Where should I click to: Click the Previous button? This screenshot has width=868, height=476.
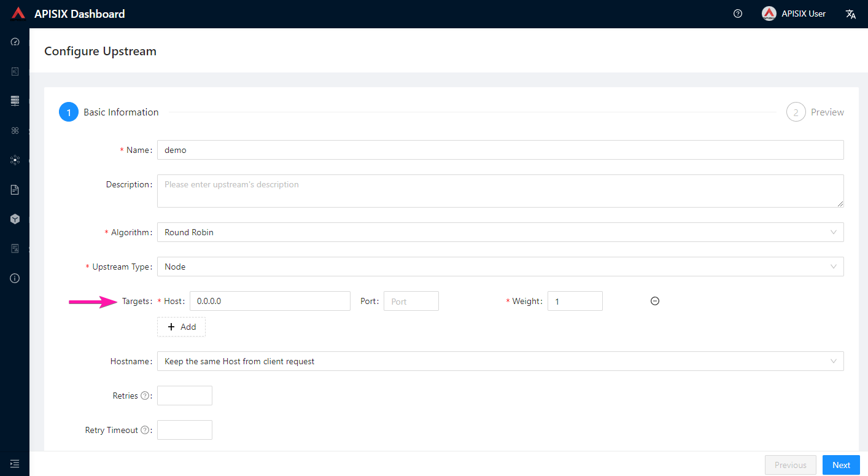click(x=791, y=465)
